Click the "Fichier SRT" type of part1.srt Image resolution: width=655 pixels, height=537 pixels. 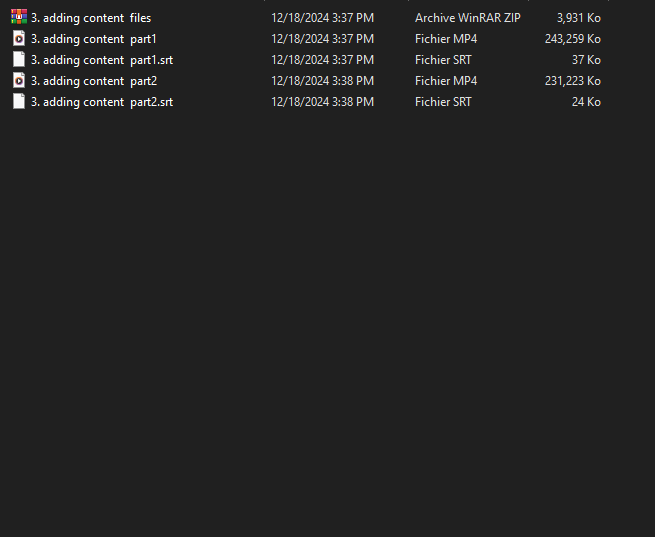pos(443,60)
